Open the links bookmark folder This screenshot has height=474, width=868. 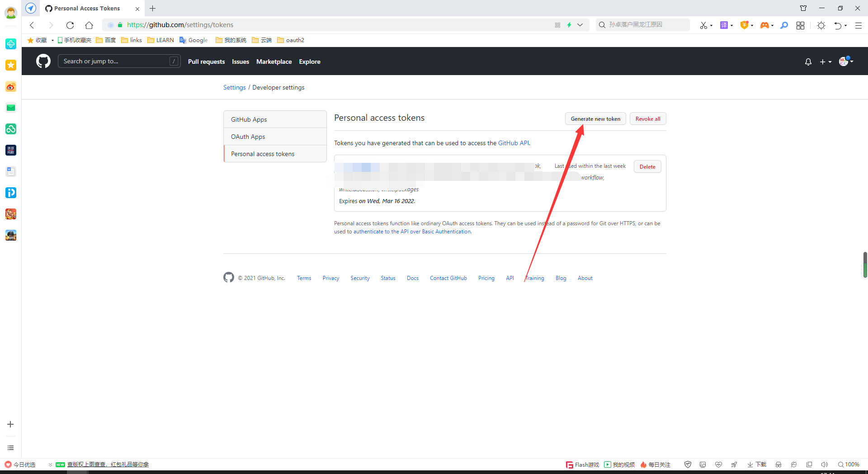[132, 40]
